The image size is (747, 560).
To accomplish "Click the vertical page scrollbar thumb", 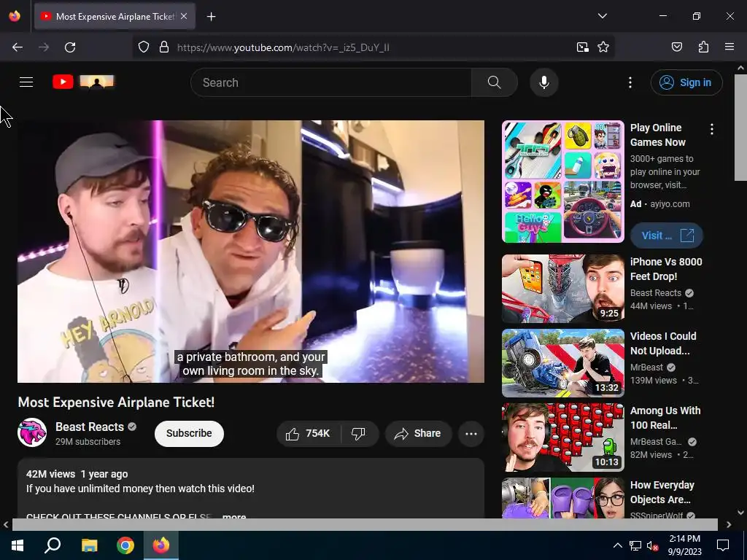I will tap(740, 127).
